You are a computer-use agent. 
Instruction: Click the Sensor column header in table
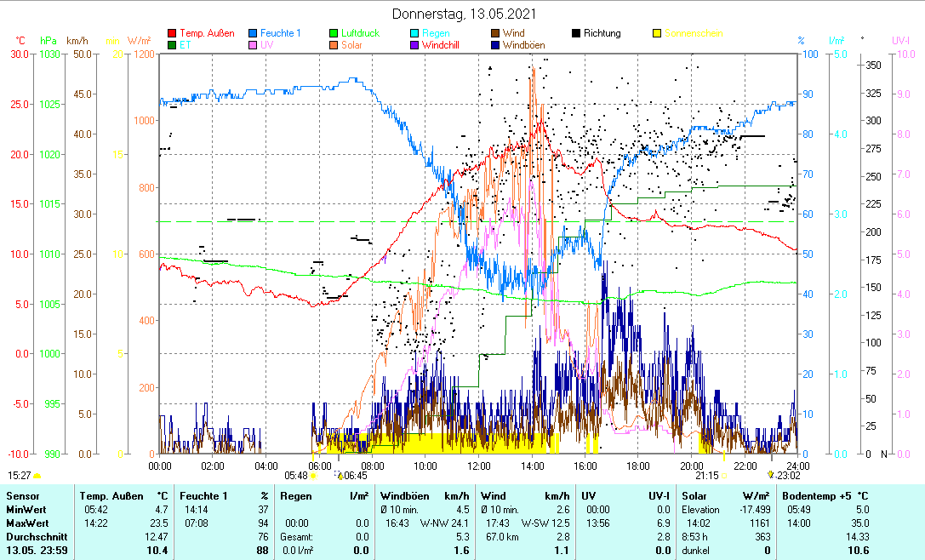(21, 496)
